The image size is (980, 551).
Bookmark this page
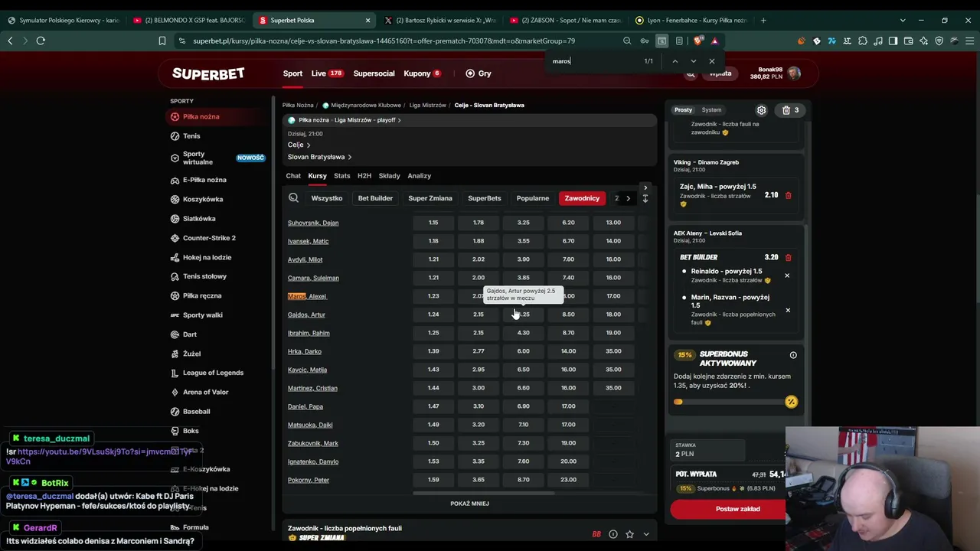[x=162, y=41]
